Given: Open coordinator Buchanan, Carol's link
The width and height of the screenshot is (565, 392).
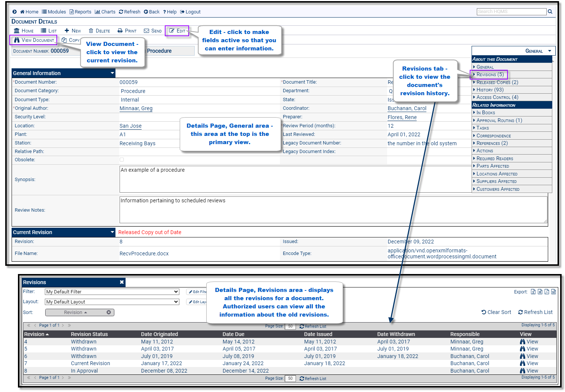Looking at the screenshot, I should tap(407, 108).
